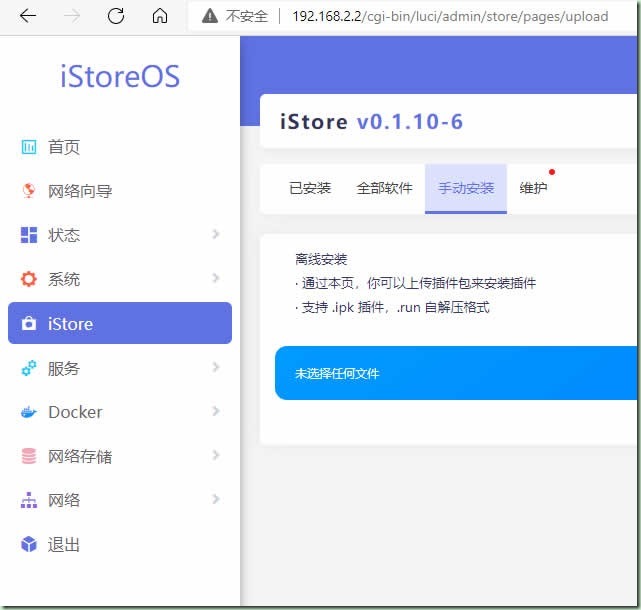Viewport: 641px width, 610px height.
Task: Click the 服务 cogs icon
Action: pyautogui.click(x=29, y=368)
